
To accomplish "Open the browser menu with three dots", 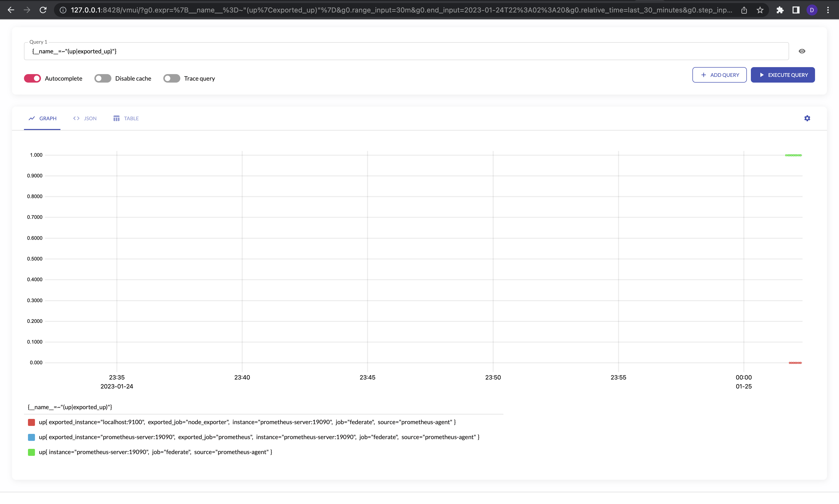I will pos(828,10).
